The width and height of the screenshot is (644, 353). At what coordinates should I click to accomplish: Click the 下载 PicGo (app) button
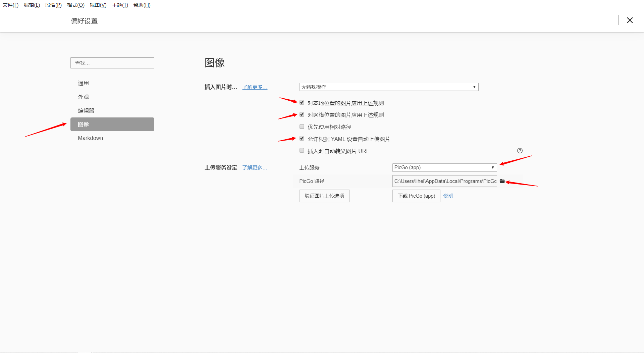pos(416,196)
